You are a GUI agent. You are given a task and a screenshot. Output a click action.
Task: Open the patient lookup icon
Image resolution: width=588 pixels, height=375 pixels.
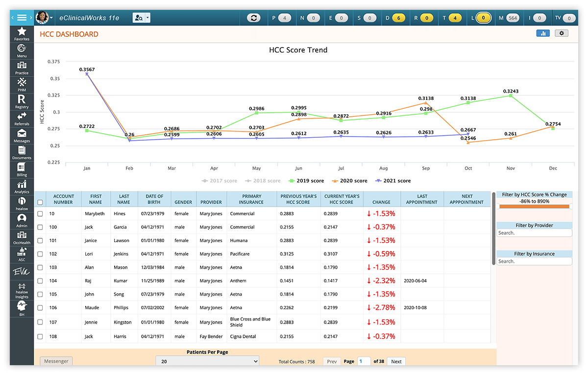(x=139, y=18)
